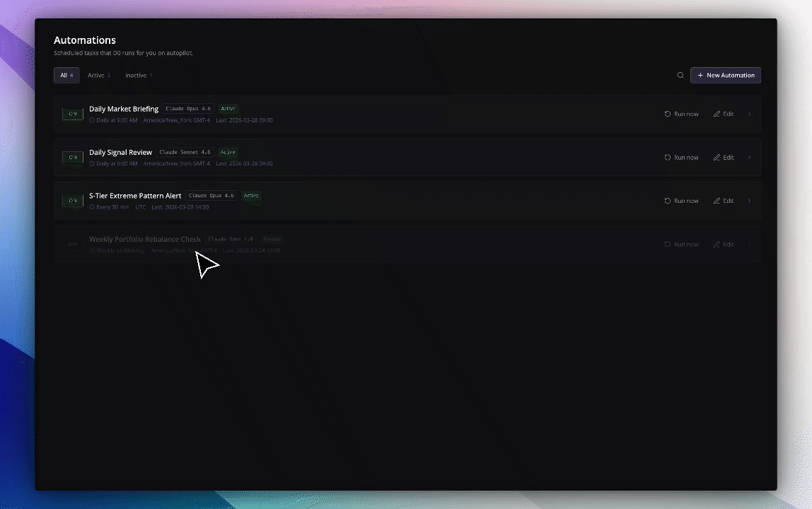Run Daily Market Briefing now
This screenshot has width=812, height=509.
[x=682, y=114]
